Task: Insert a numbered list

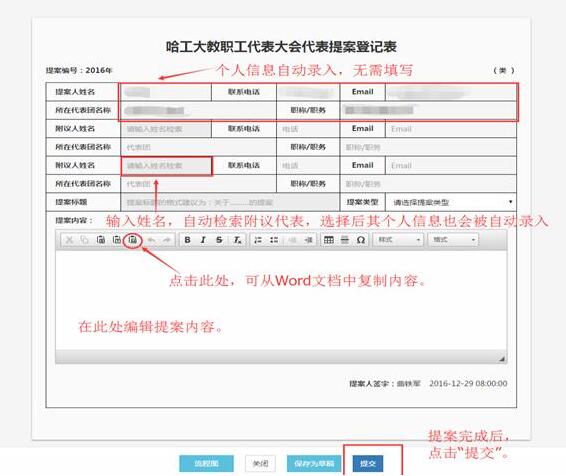Action: pyautogui.click(x=258, y=240)
